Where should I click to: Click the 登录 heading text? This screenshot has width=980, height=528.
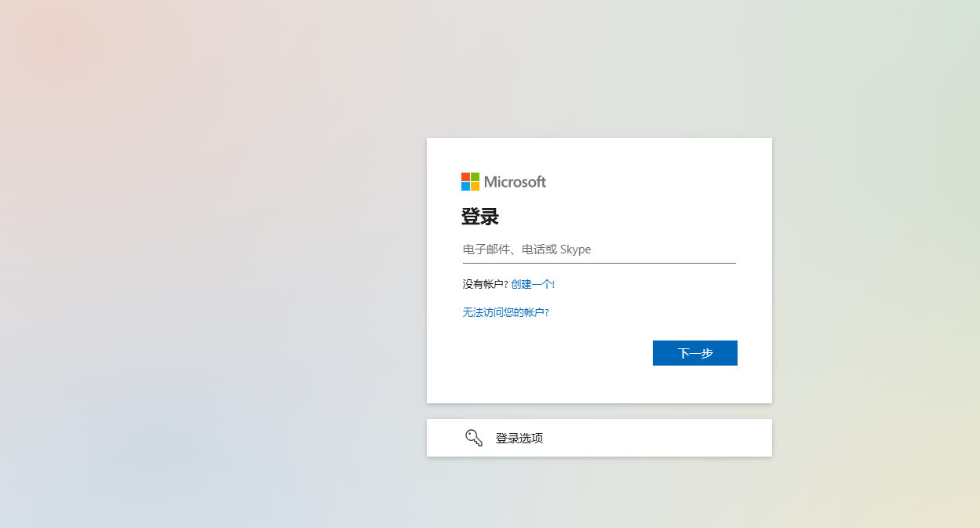tap(480, 217)
